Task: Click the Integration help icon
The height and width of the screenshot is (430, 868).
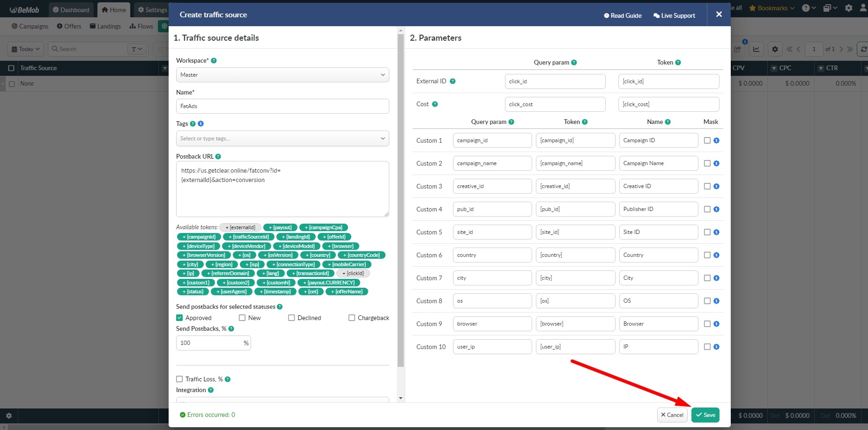Action: pyautogui.click(x=211, y=390)
